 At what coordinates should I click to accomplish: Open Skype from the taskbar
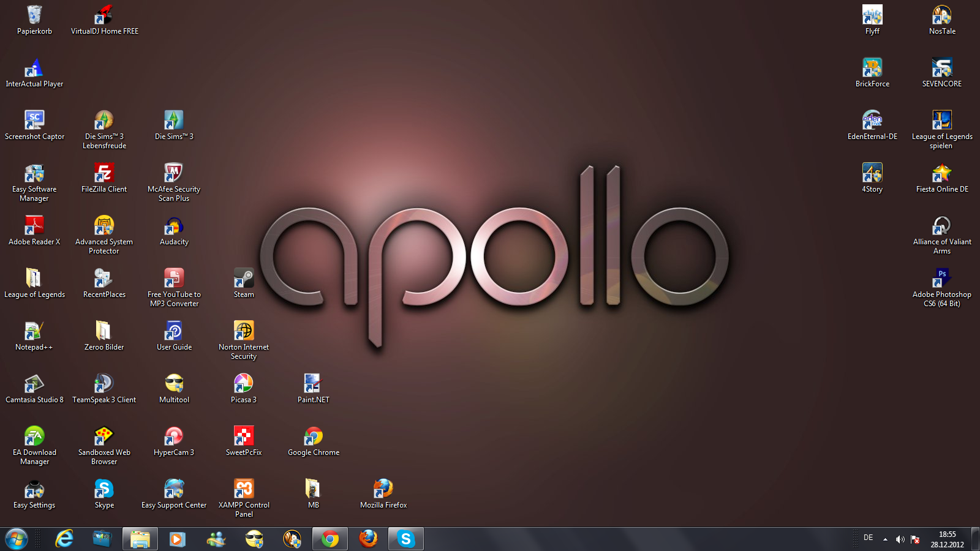[405, 539]
